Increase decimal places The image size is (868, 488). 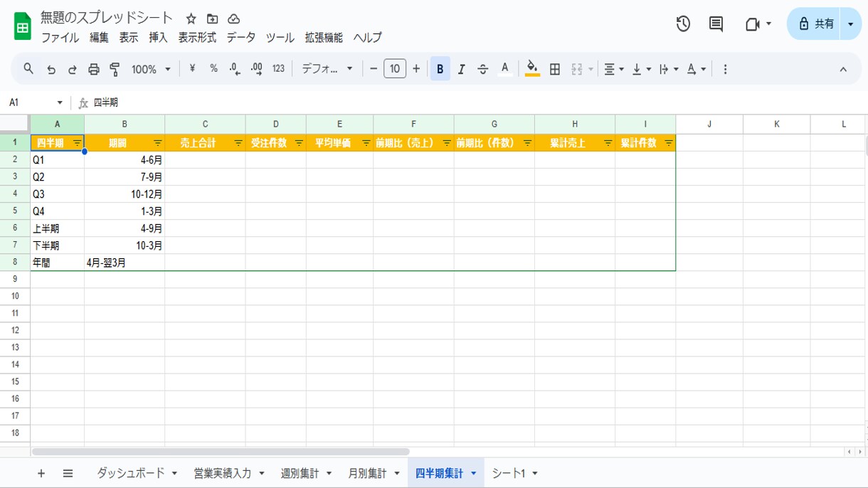pos(257,69)
